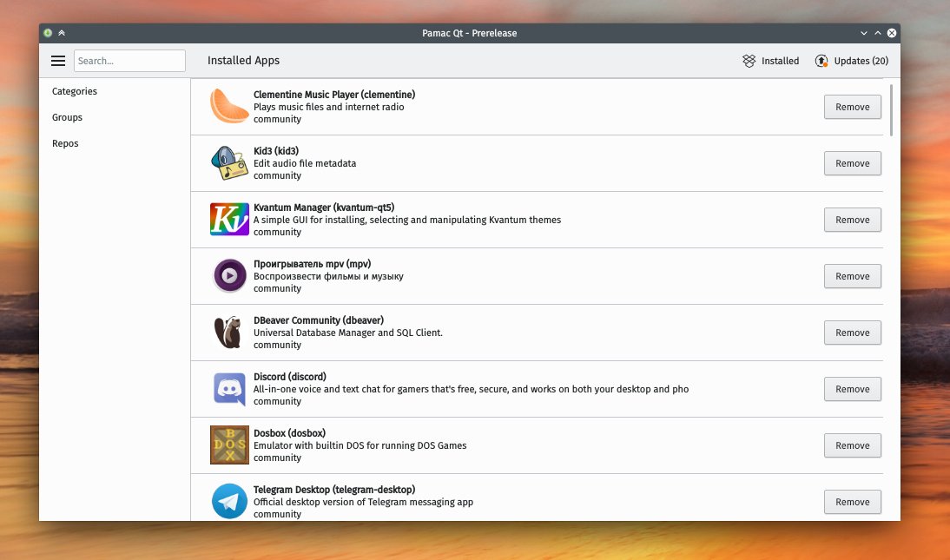Remove Kid3 package
This screenshot has height=560, width=950.
(x=853, y=163)
